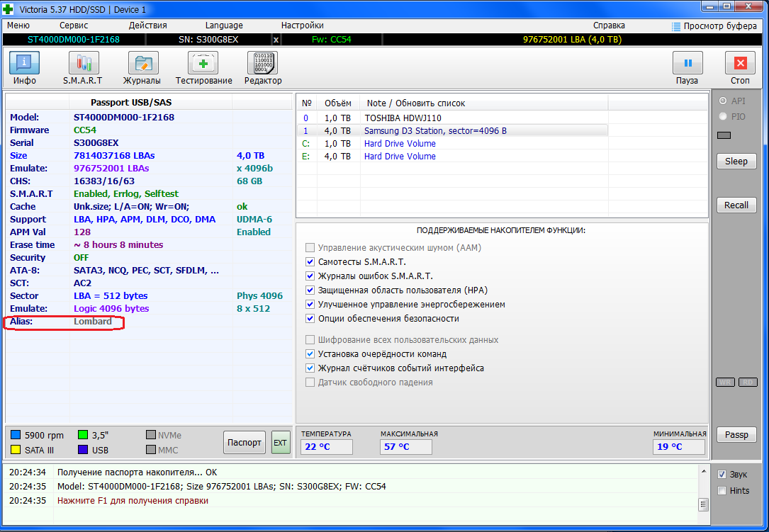
Task: Click the Recall button
Action: tap(736, 205)
